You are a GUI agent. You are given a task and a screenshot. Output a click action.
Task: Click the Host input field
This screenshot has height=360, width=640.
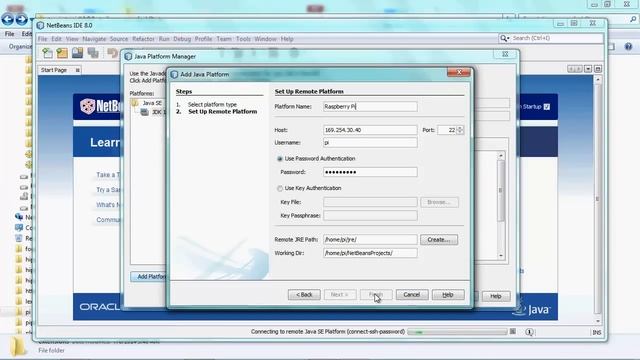tap(370, 130)
